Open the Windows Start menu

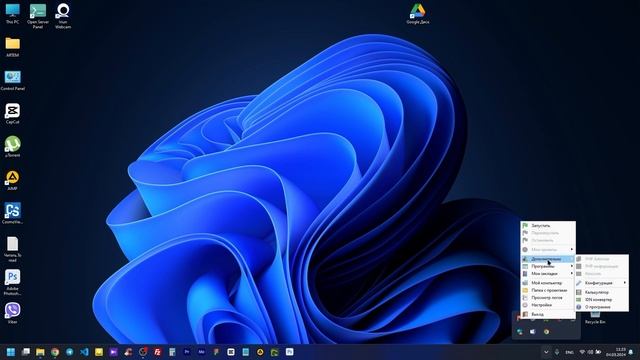(11, 352)
